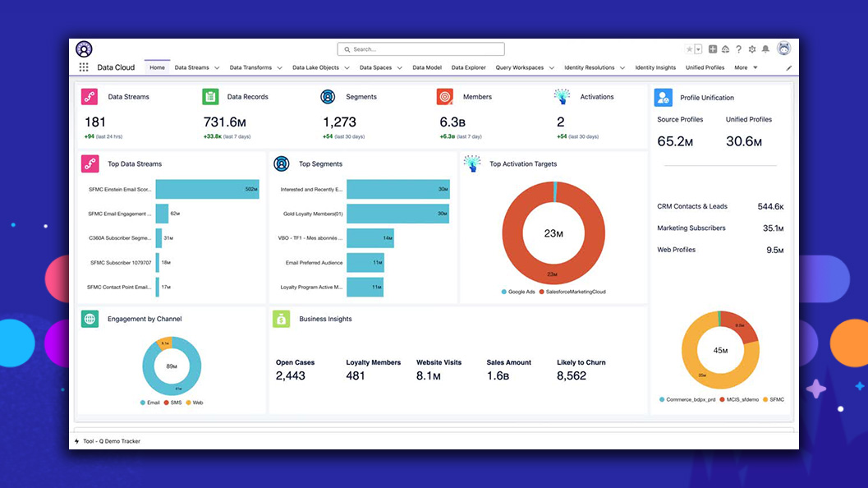The image size is (868, 488).
Task: Click the global actions plus icon
Action: tap(713, 49)
